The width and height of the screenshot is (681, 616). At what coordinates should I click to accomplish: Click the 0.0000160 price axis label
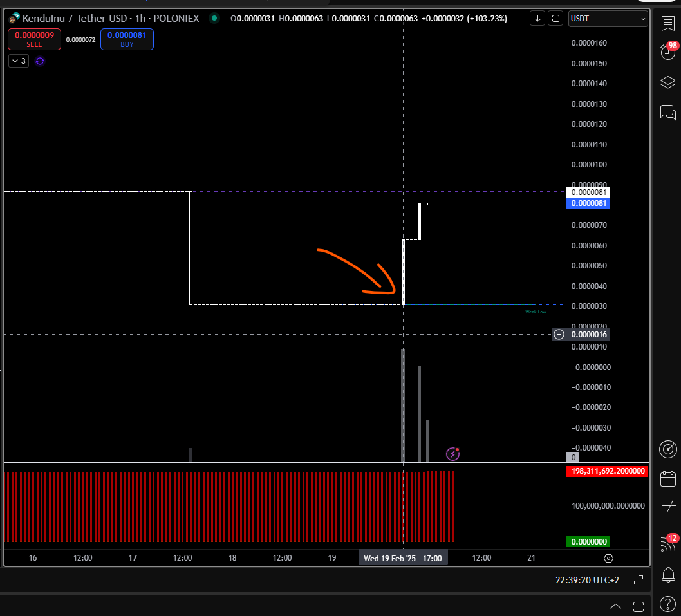(x=589, y=43)
